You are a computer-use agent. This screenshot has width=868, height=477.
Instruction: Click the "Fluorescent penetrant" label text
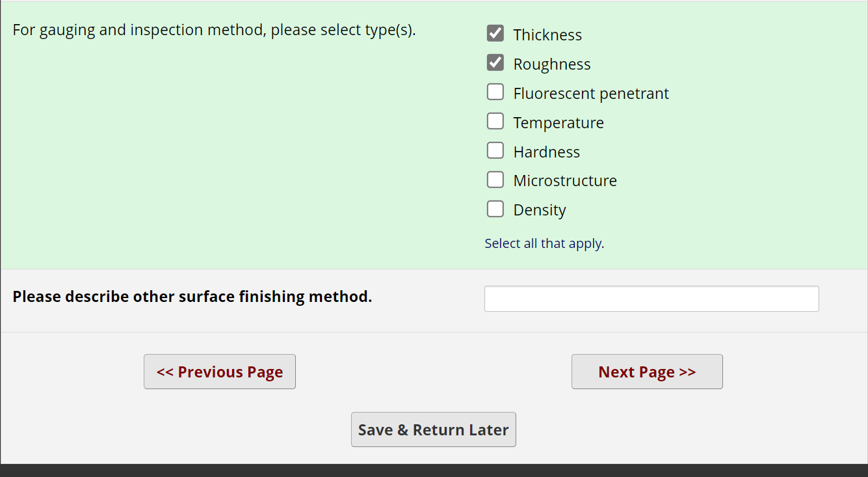[x=591, y=94]
